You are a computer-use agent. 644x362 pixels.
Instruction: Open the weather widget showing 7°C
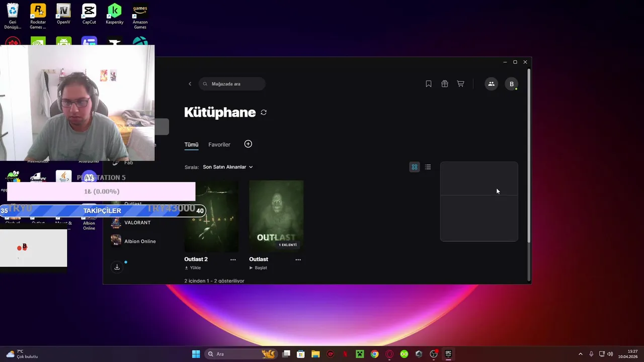click(22, 354)
